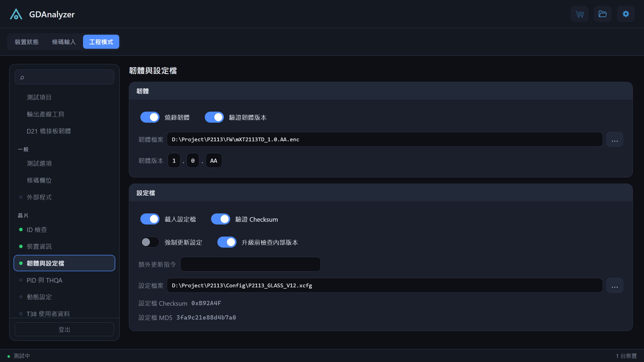644x362 pixels.
Task: Click the 額外更新指令 input field
Action: pyautogui.click(x=250, y=264)
